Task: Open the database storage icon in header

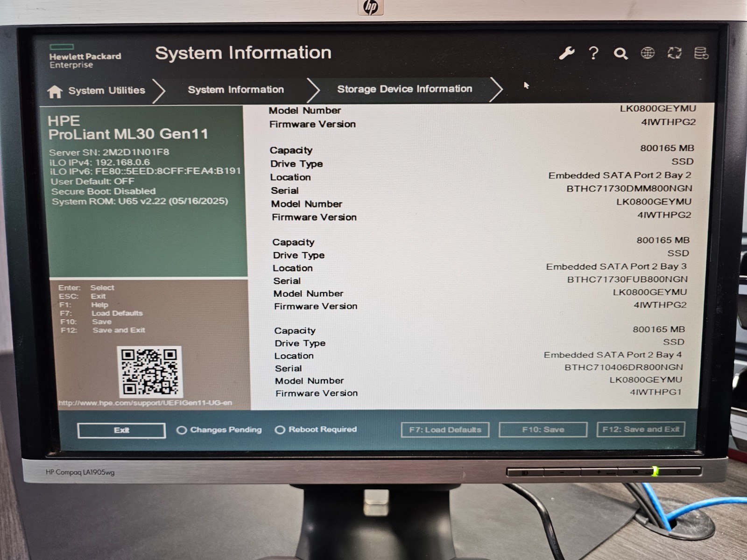Action: point(701,53)
